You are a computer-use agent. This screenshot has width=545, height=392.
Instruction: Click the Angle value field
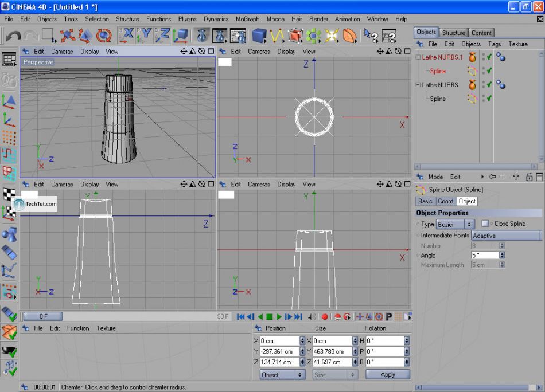(485, 255)
